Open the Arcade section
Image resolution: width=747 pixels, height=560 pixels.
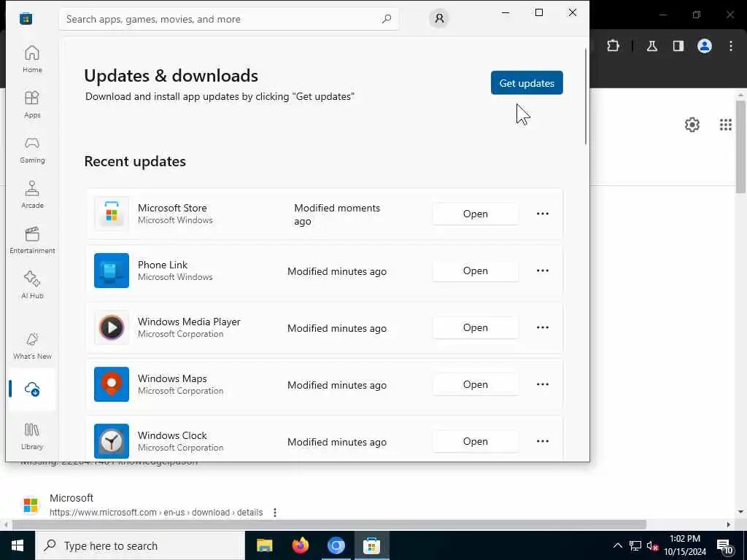pyautogui.click(x=32, y=195)
